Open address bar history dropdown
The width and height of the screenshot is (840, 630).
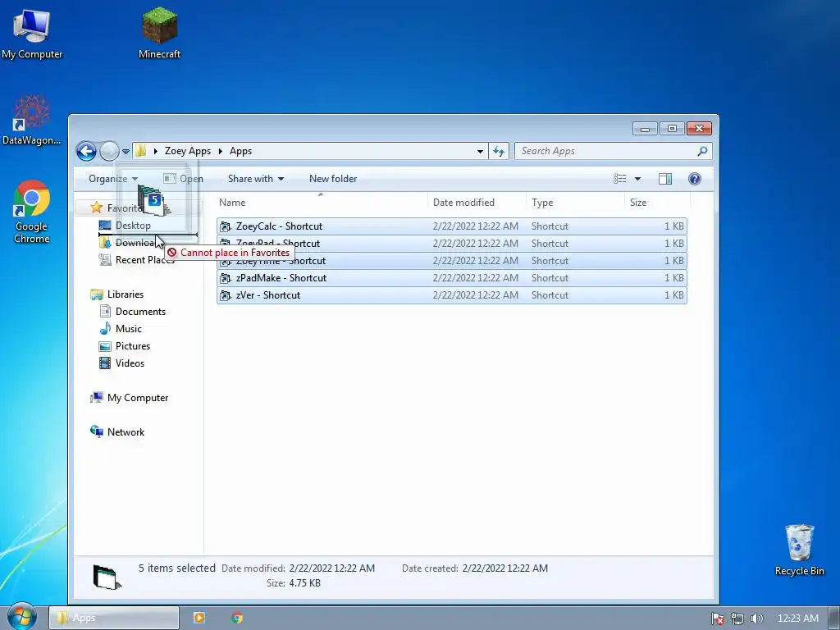(x=480, y=152)
